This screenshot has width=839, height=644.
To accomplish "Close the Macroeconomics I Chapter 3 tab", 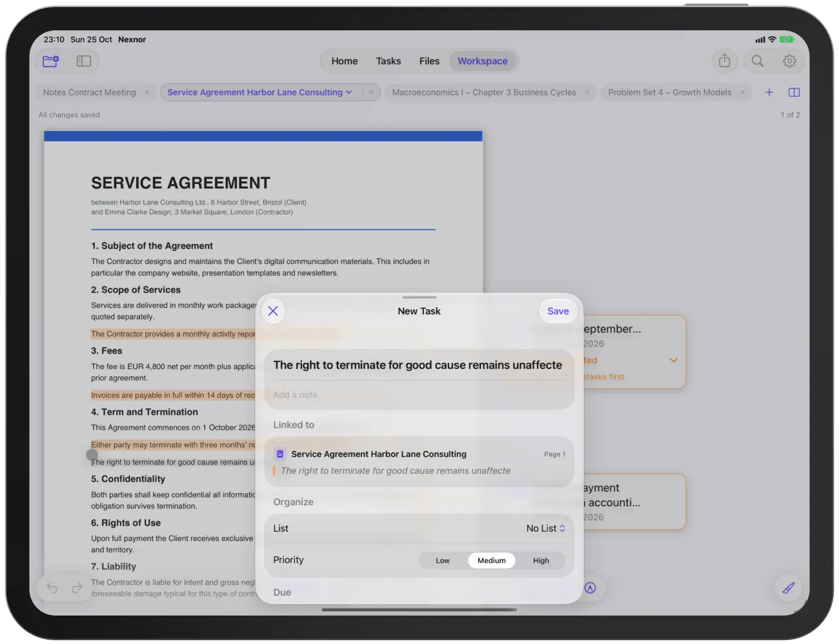I will [587, 92].
